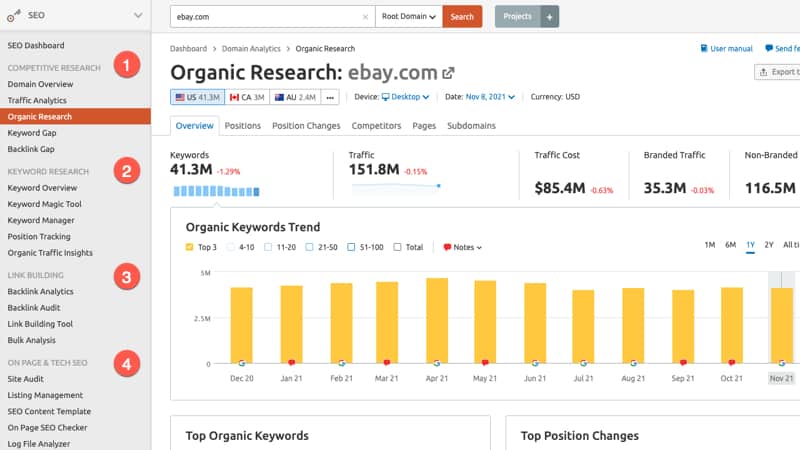800x450 pixels.
Task: Set trend range to 6M
Action: tap(730, 245)
